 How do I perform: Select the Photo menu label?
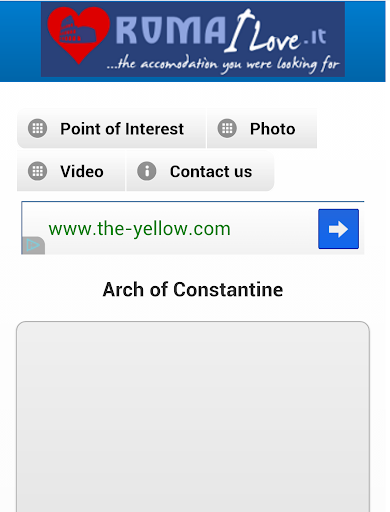point(273,129)
